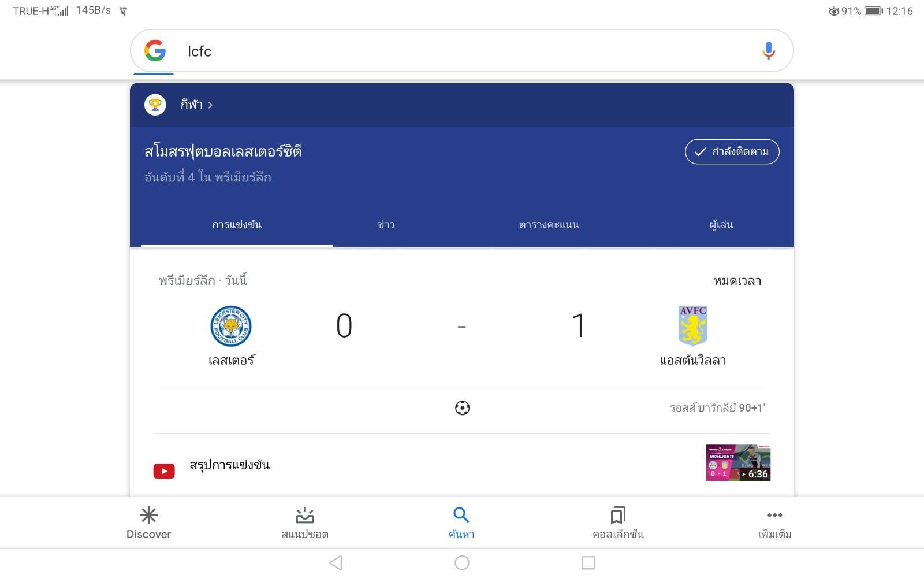Tap the goal scorer รอสส์ บาร์กลีย์ 90+1'
The height and width of the screenshot is (578, 924).
click(x=717, y=408)
